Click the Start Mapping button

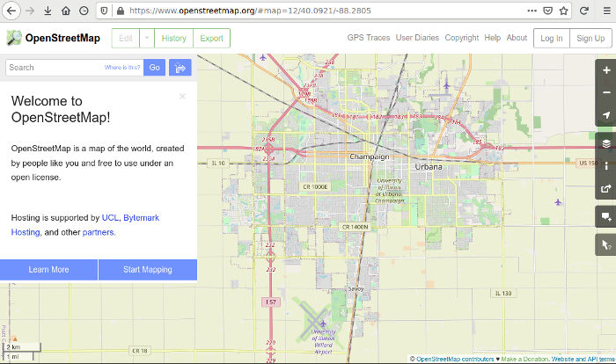(148, 270)
